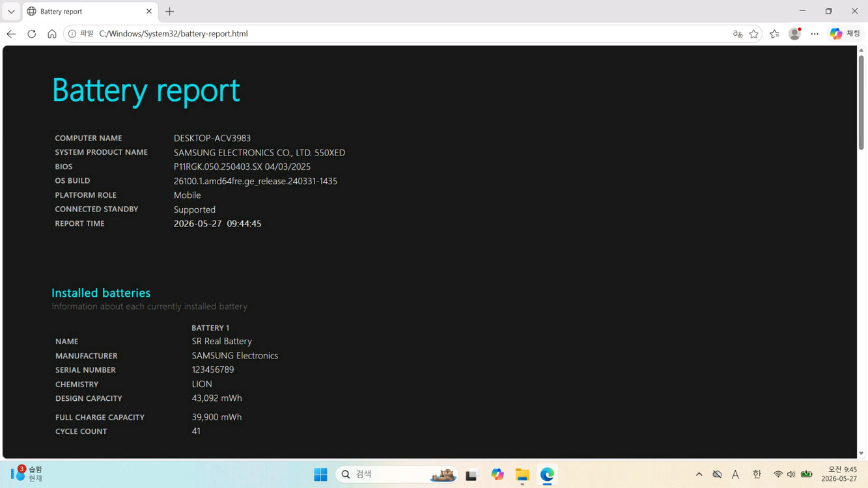The image size is (868, 488).
Task: Select the manufacturer SAMSUNG Electronics
Action: 235,355
